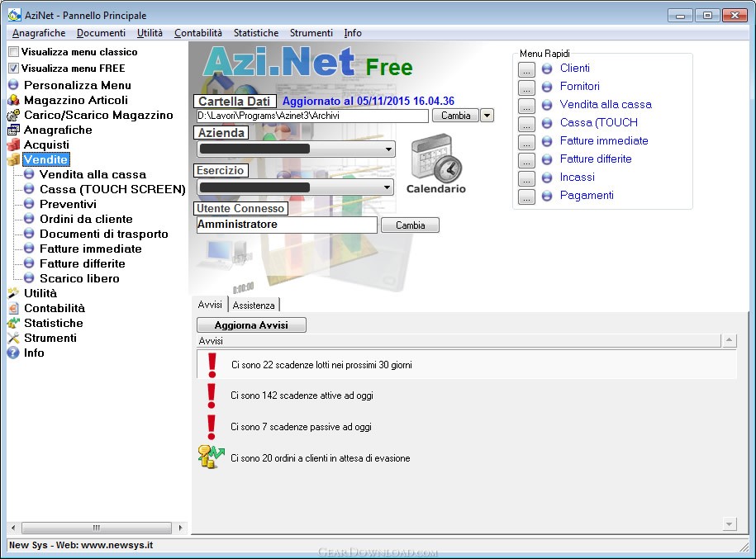Screen dimensions: 756x559
Task: Open Fatture immediate quick menu link
Action: coord(604,141)
